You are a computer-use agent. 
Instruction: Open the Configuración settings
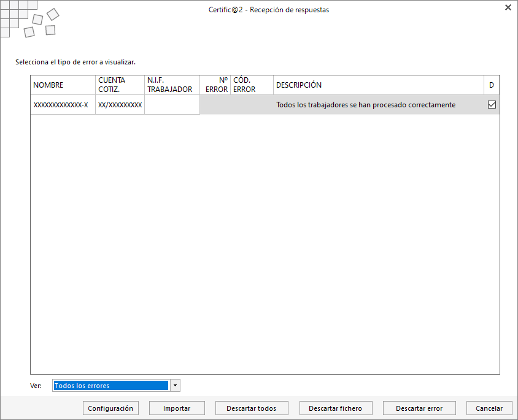click(x=110, y=408)
